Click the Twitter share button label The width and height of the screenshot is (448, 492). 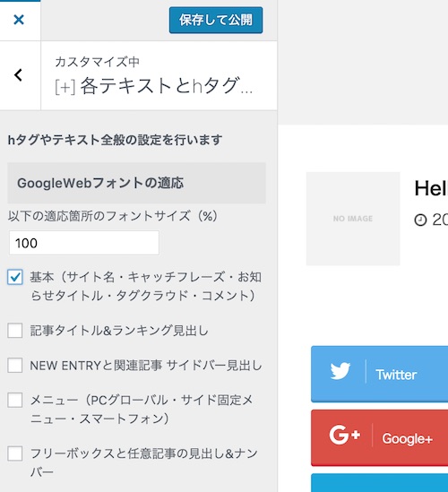point(396,375)
